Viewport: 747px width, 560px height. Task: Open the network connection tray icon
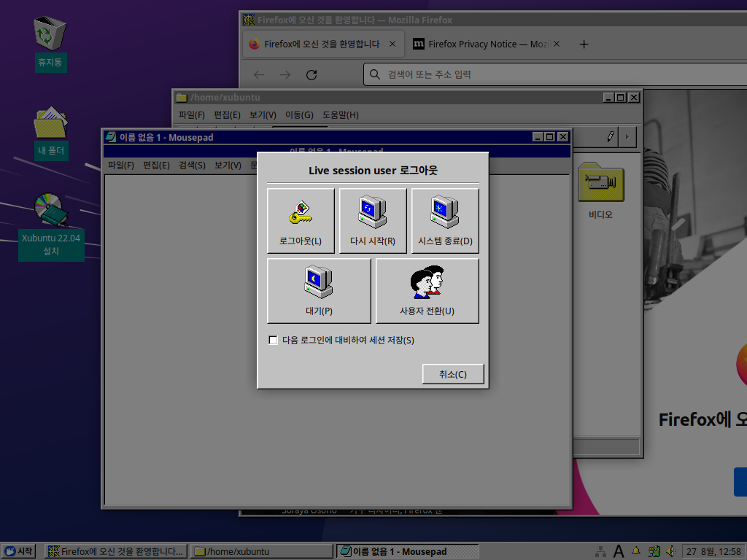(x=601, y=551)
